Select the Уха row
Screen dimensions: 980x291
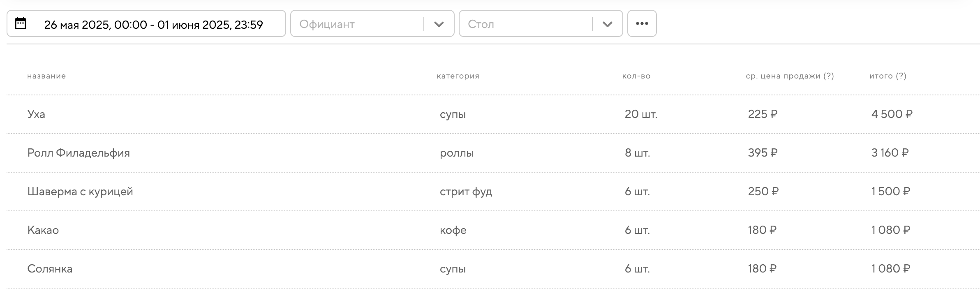click(36, 114)
